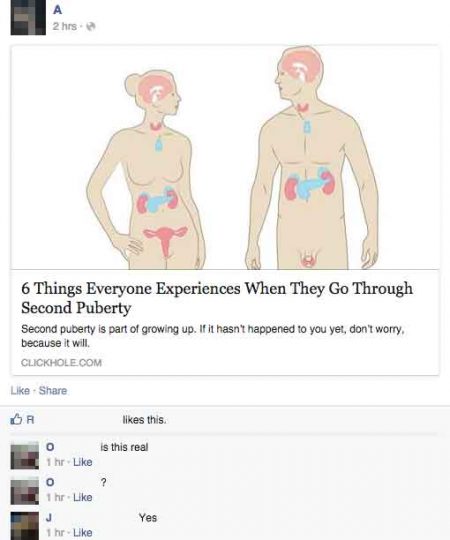Like the shared post
450x540 pixels.
coord(20,391)
